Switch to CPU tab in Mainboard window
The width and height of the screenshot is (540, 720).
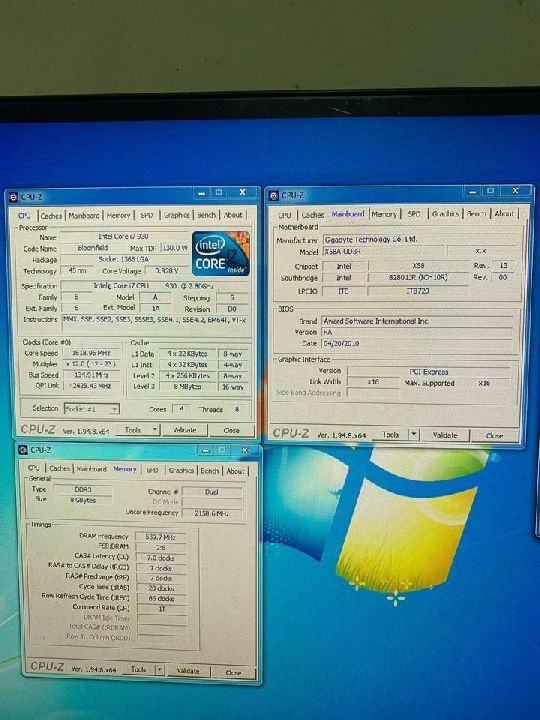click(x=285, y=215)
